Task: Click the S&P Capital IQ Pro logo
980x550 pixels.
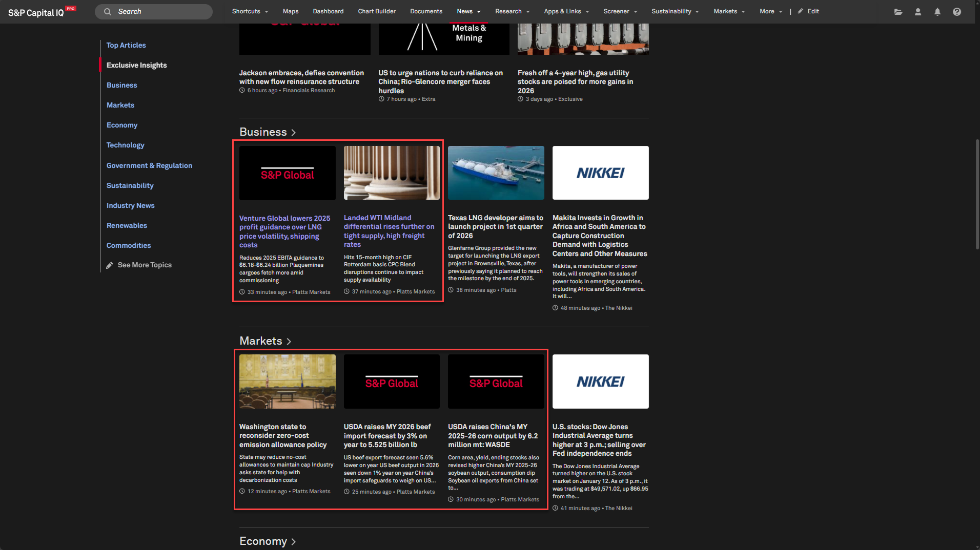Action: point(42,12)
